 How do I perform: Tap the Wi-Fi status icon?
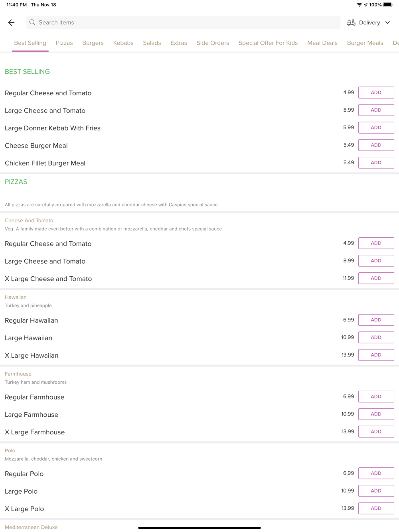359,5
